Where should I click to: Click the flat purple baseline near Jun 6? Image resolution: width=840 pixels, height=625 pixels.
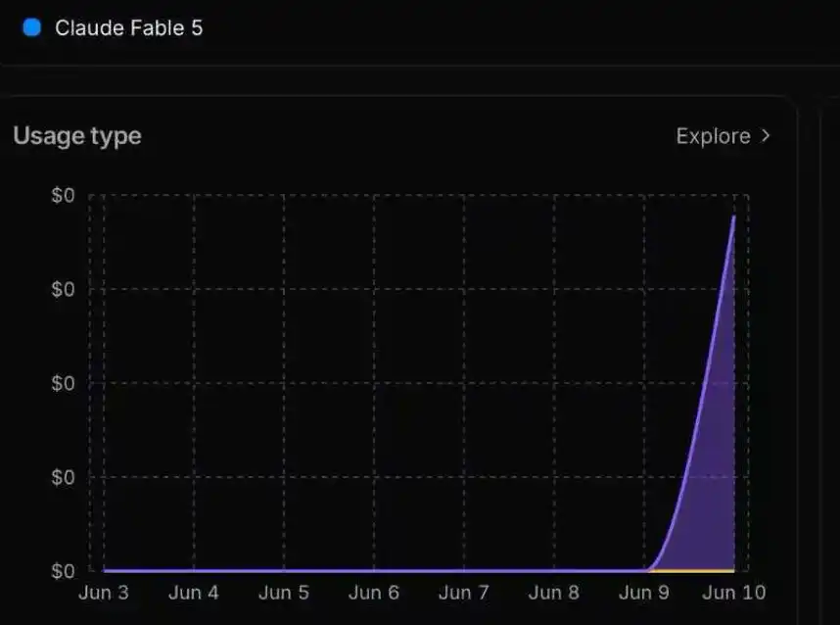pos(373,570)
